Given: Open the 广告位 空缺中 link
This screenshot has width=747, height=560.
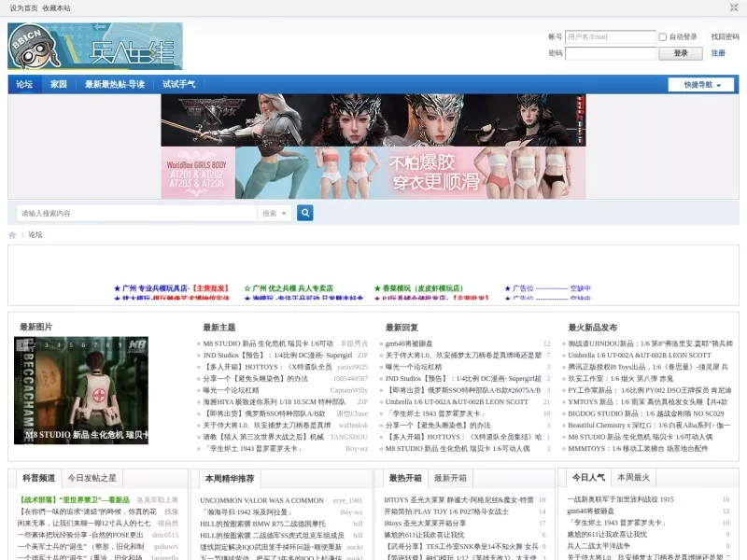Looking at the screenshot, I should point(548,288).
